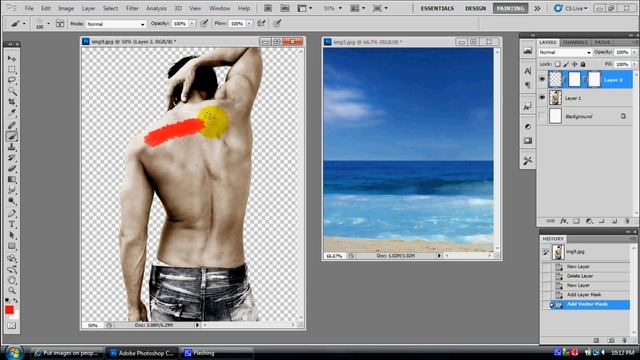The image size is (640, 360).
Task: Select the Rectangle shape tool
Action: tap(12, 246)
